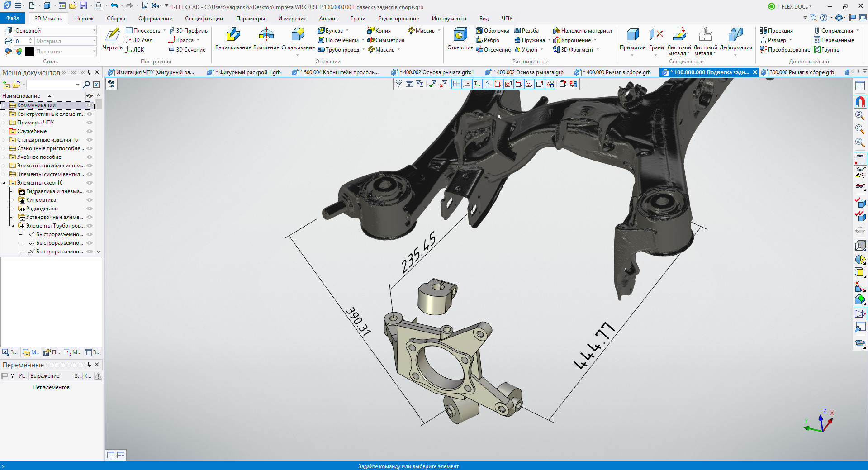Toggle visibility of Стандартные изделия 16

pyautogui.click(x=90, y=140)
